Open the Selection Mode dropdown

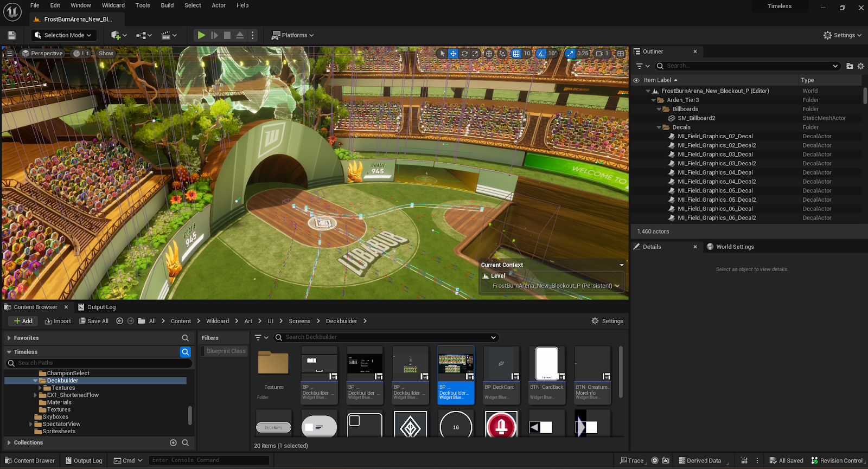(x=63, y=35)
